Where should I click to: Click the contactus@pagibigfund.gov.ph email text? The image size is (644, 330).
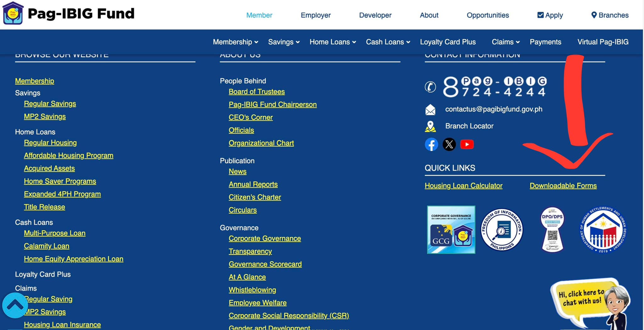[x=494, y=109]
